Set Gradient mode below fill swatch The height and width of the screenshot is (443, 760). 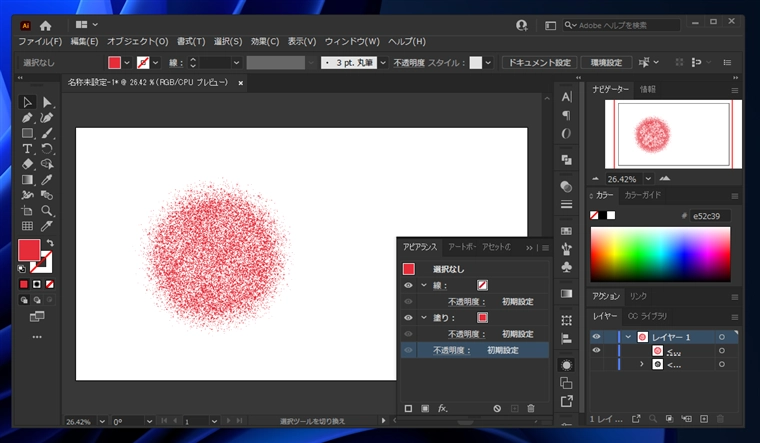(37, 284)
